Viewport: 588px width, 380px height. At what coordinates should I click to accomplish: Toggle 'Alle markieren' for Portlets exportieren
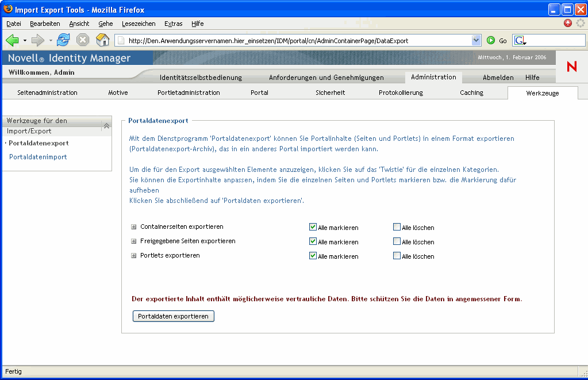[x=313, y=256]
